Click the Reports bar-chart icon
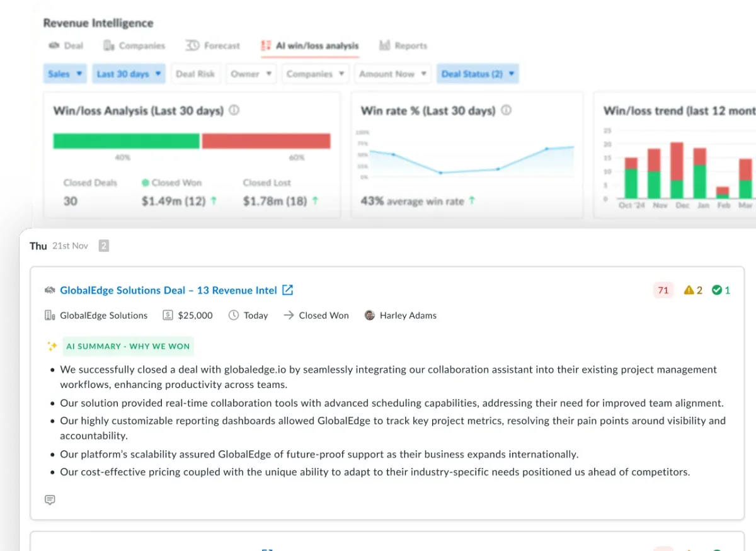 [x=385, y=45]
